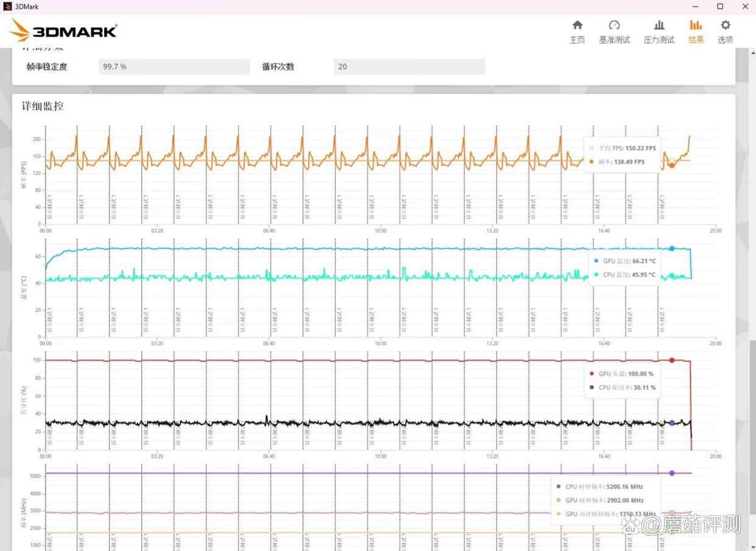Maximize the 3DMark window
Image resolution: width=756 pixels, height=551 pixels.
(x=720, y=7)
